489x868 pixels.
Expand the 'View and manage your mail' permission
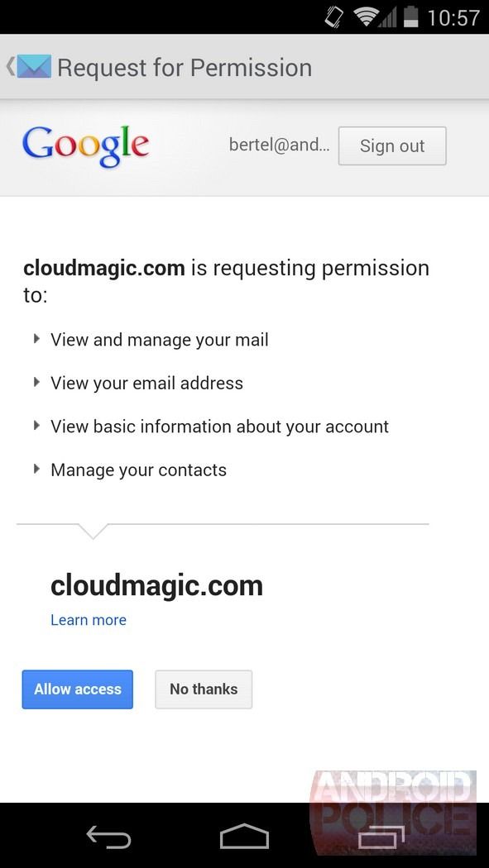click(x=36, y=338)
